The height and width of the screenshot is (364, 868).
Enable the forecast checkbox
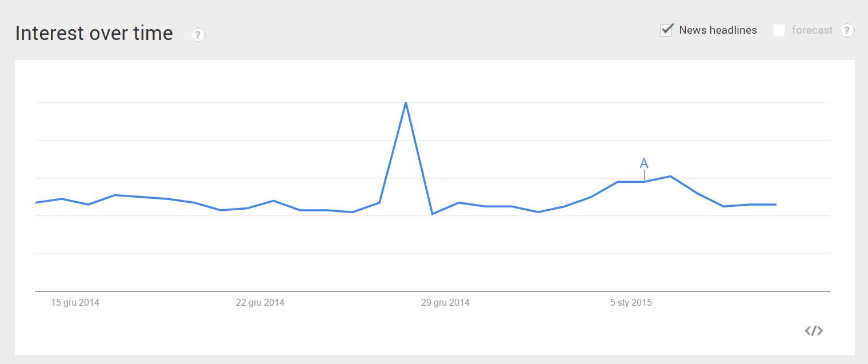click(779, 30)
